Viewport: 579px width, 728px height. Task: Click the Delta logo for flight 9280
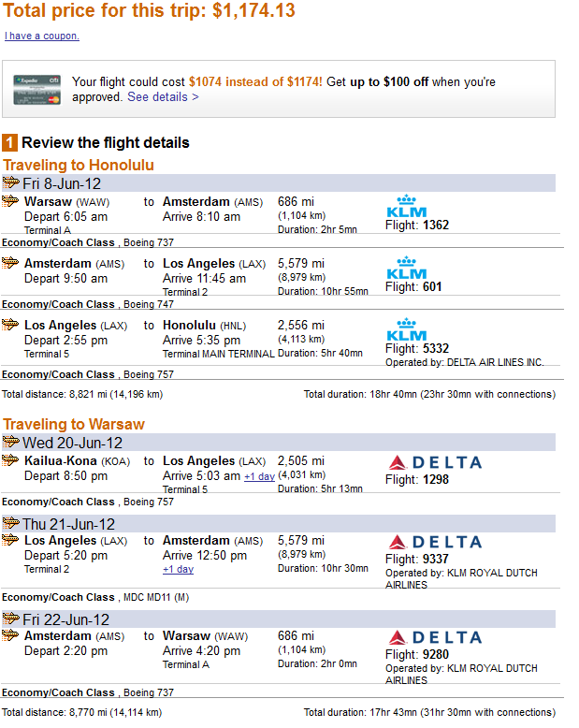tap(435, 637)
